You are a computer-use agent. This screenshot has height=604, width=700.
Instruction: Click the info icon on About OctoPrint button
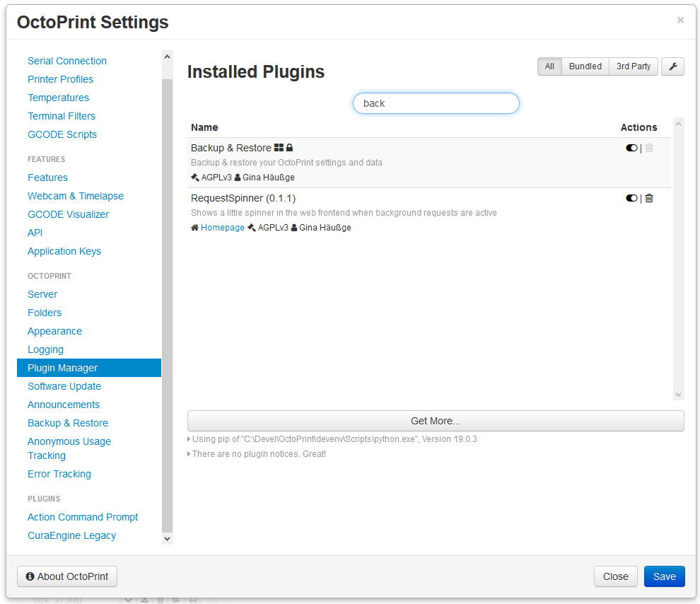(x=29, y=576)
